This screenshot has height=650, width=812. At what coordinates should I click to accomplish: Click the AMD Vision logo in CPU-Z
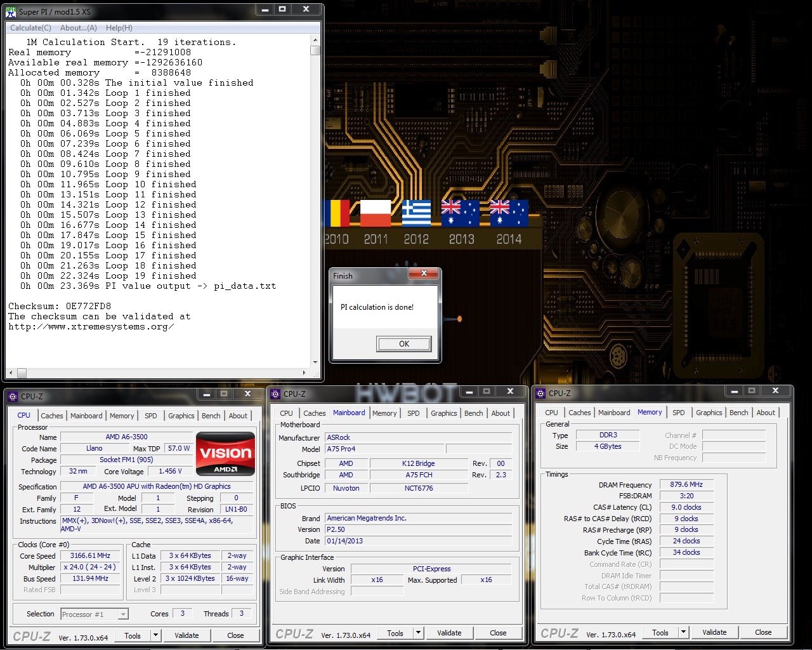click(226, 453)
